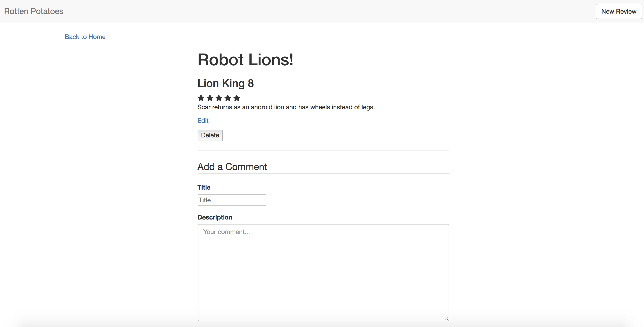Click the Lion King 8 review title
This screenshot has width=644, height=327.
pyautogui.click(x=226, y=83)
